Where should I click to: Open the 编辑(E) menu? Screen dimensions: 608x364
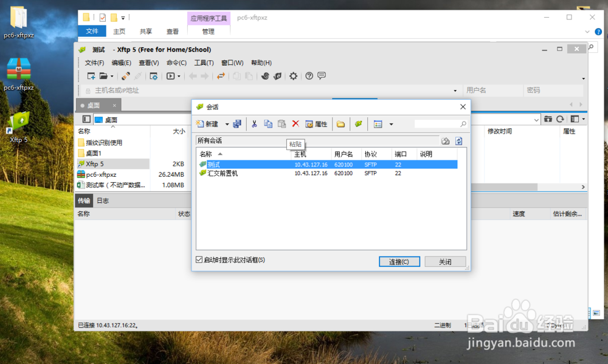[122, 63]
